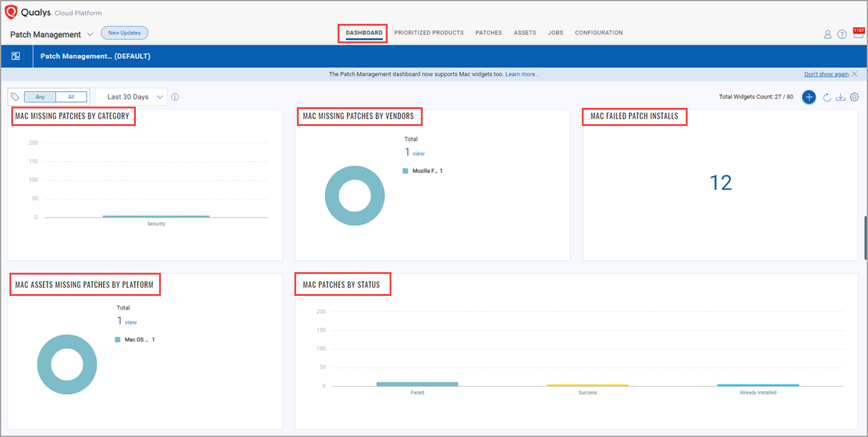The width and height of the screenshot is (868, 437).
Task: Click the Failed bar in Mac Patches by Status
Action: click(417, 384)
